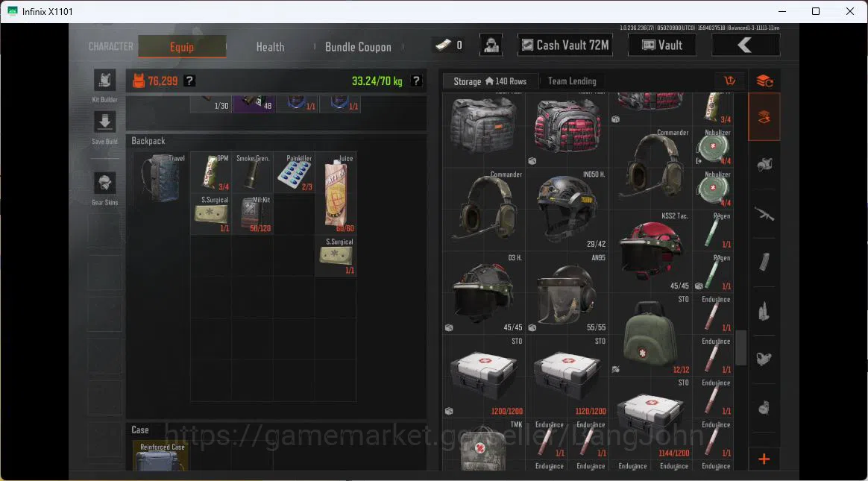Select the AN95 face shield helmet
Viewport: 868px width, 481px height.
[567, 292]
